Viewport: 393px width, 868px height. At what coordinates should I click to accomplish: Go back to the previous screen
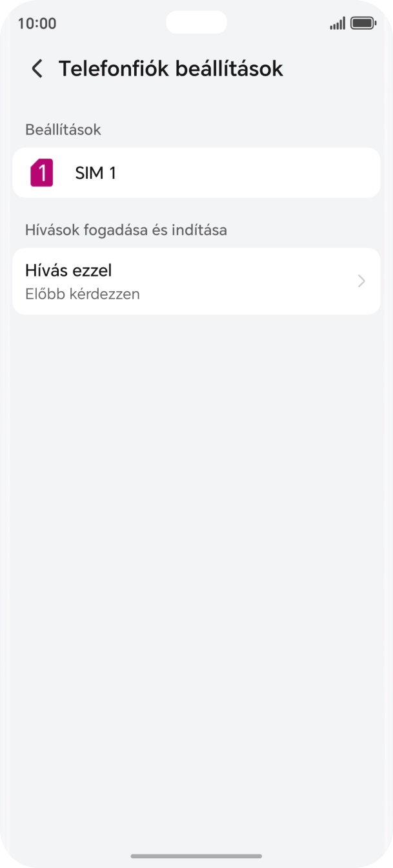click(36, 68)
